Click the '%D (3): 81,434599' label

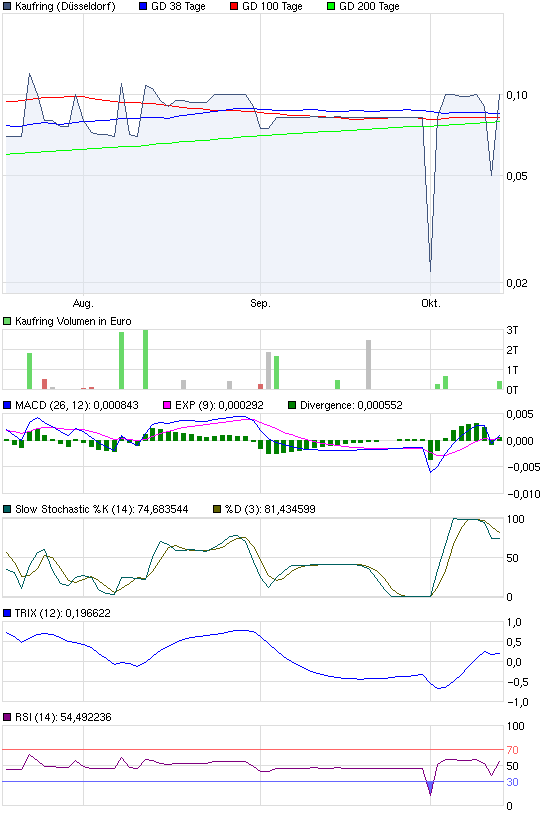pyautogui.click(x=270, y=509)
